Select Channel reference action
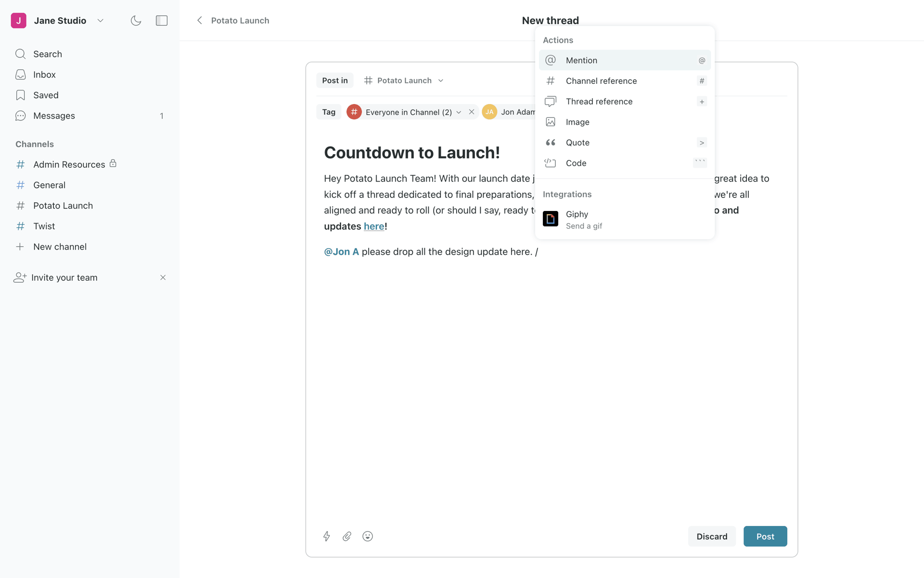This screenshot has width=924, height=578. tap(625, 81)
